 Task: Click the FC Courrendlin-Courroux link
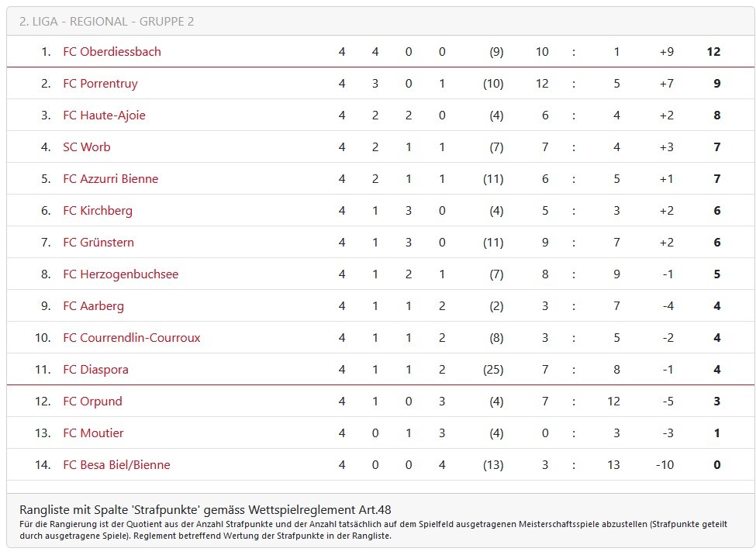(132, 338)
